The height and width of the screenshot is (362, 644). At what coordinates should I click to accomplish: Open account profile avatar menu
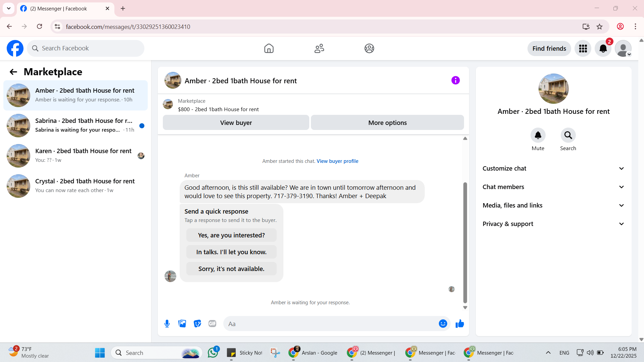[623, 49]
